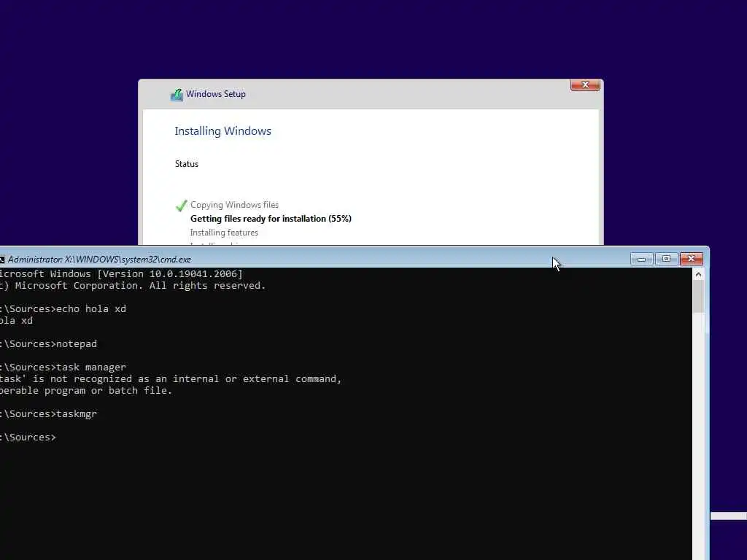Click 'Installing features' status line

(x=224, y=233)
